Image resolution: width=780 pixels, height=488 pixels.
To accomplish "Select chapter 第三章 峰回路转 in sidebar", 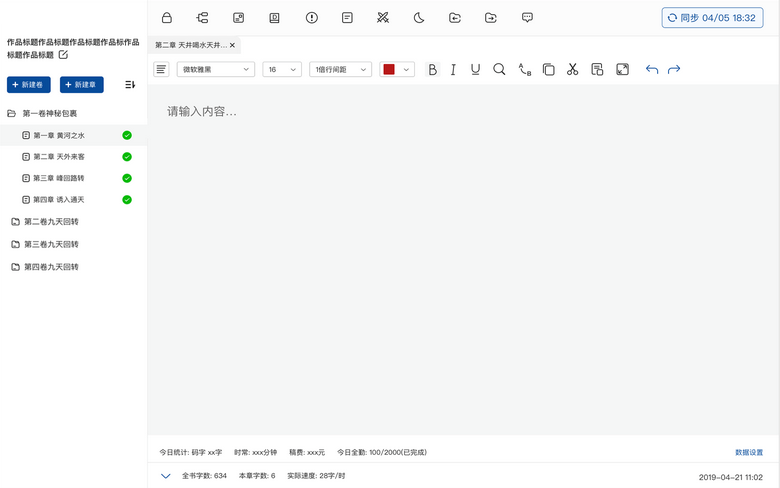I will [x=65, y=178].
